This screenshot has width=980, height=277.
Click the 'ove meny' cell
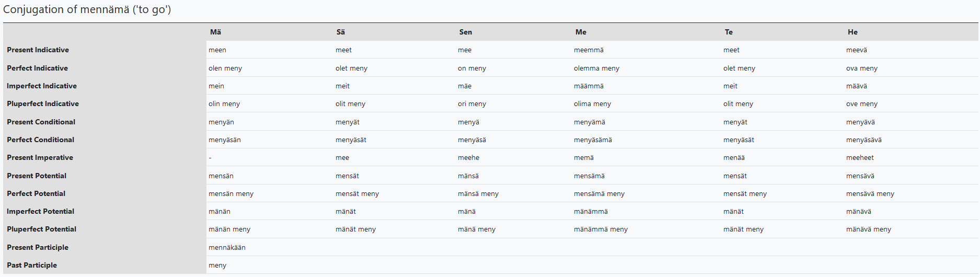click(x=861, y=104)
